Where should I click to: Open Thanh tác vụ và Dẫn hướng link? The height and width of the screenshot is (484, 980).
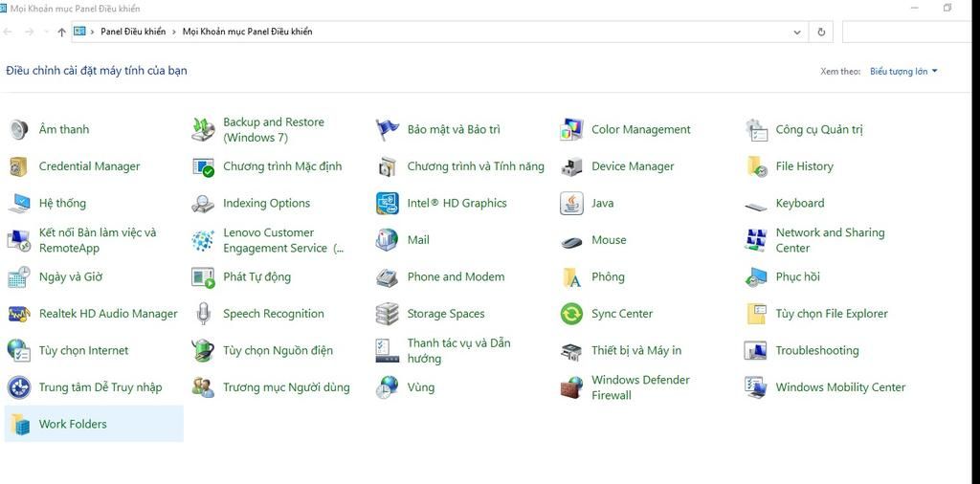(458, 350)
